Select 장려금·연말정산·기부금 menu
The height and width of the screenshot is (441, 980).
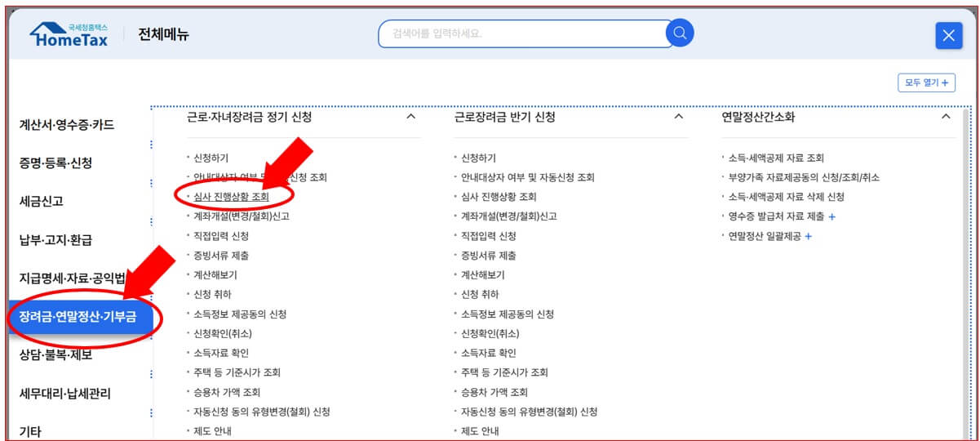[x=80, y=316]
